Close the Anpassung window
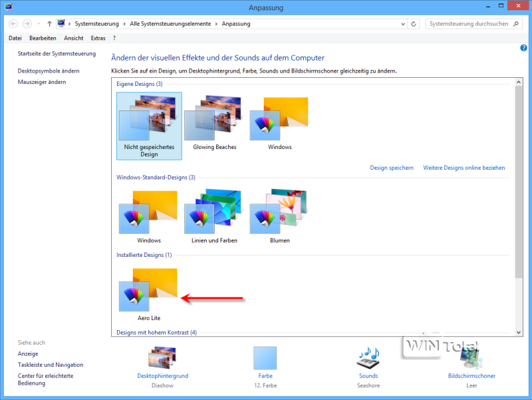532x400 pixels. [518, 6]
